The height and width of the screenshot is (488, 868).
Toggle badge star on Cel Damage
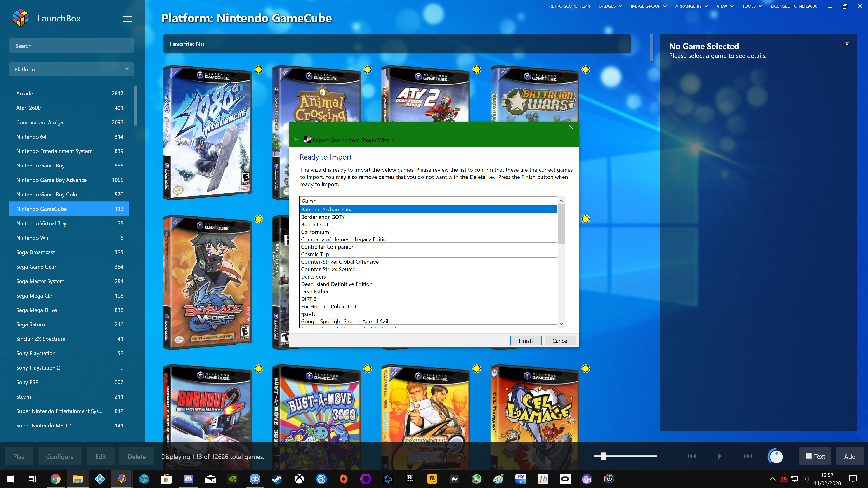586,369
